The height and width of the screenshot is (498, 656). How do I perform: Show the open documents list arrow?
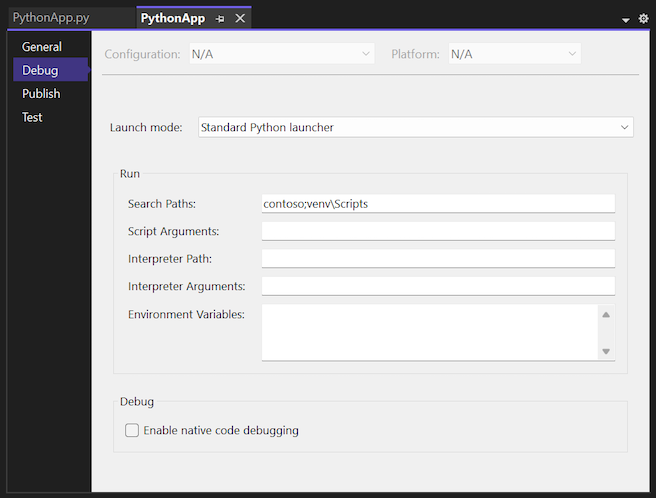click(626, 20)
